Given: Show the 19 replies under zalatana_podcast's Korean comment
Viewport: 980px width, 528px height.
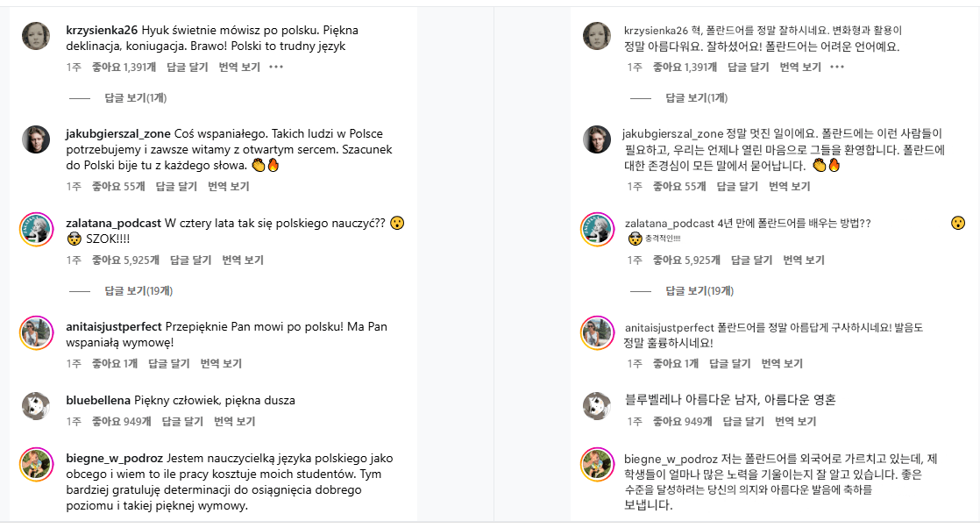Looking at the screenshot, I should click(699, 291).
